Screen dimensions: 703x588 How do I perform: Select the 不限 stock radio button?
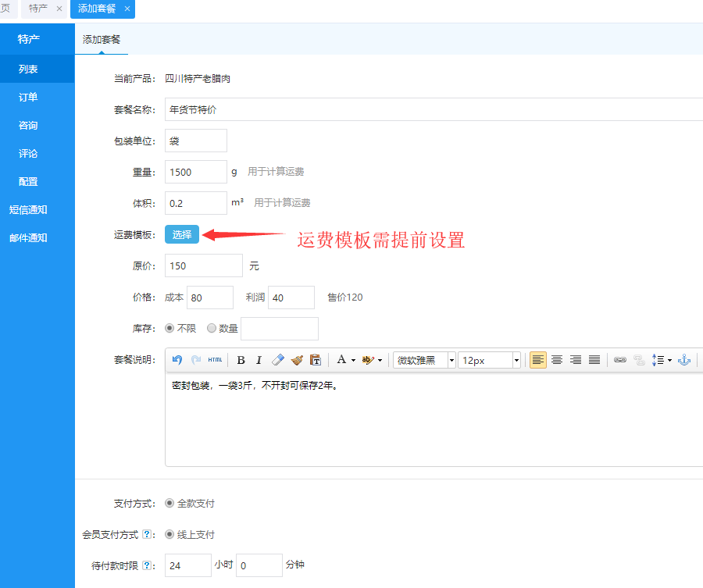point(170,329)
